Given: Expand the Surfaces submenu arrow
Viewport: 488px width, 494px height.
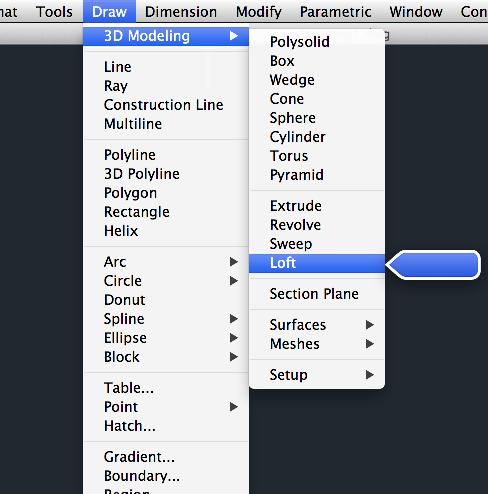Looking at the screenshot, I should [369, 325].
